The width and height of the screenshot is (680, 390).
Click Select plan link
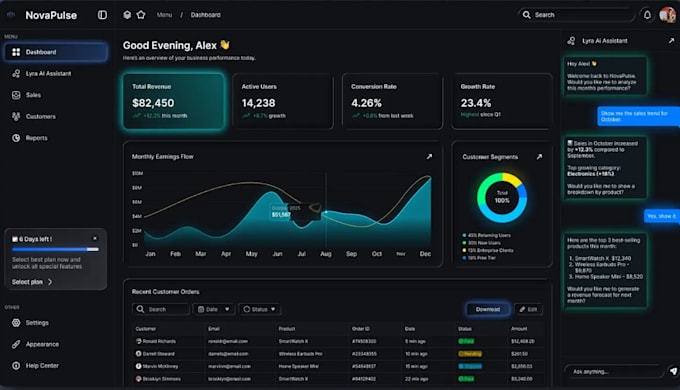[32, 282]
